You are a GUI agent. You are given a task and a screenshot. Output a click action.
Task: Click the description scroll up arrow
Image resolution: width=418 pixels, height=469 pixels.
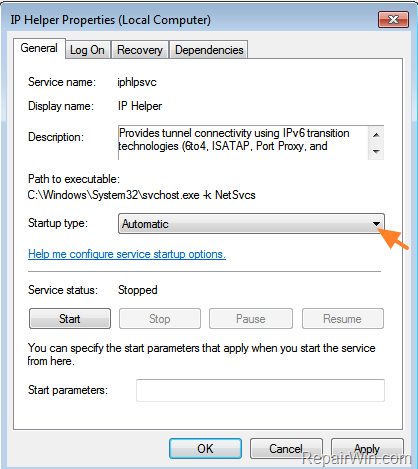tap(376, 135)
